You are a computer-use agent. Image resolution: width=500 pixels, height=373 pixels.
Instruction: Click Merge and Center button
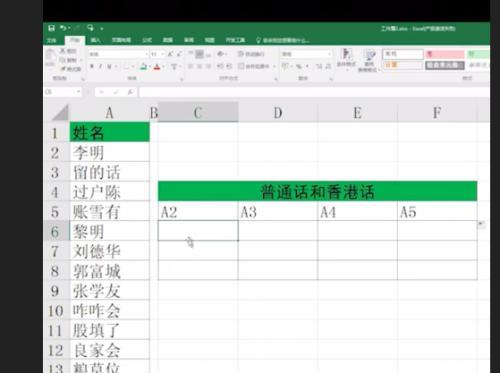tap(254, 66)
